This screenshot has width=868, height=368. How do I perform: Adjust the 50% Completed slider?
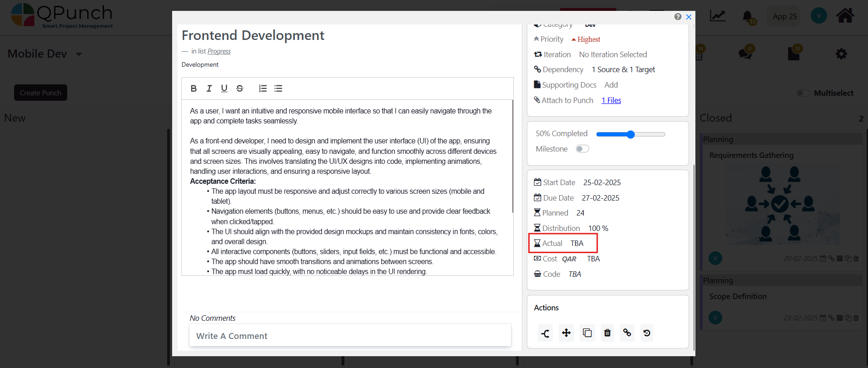tap(630, 134)
